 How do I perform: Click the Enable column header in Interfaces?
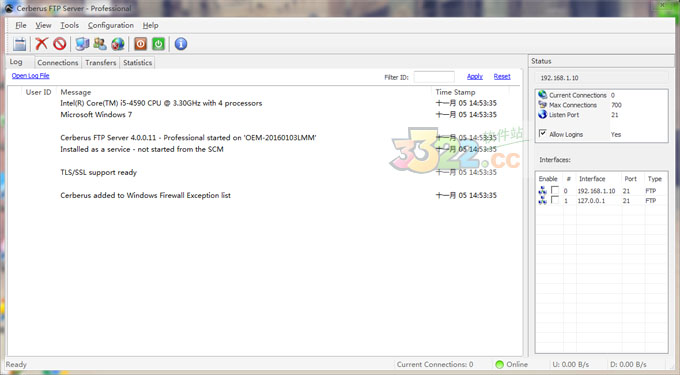pyautogui.click(x=548, y=179)
